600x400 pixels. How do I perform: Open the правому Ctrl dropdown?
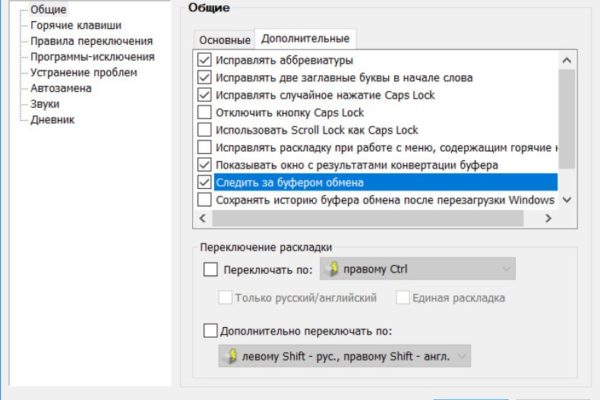click(416, 268)
